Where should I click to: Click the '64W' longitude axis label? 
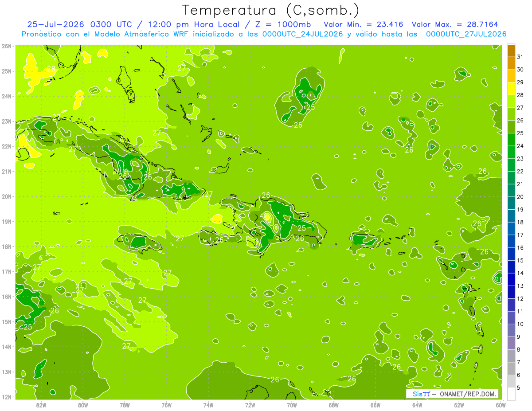417,405
